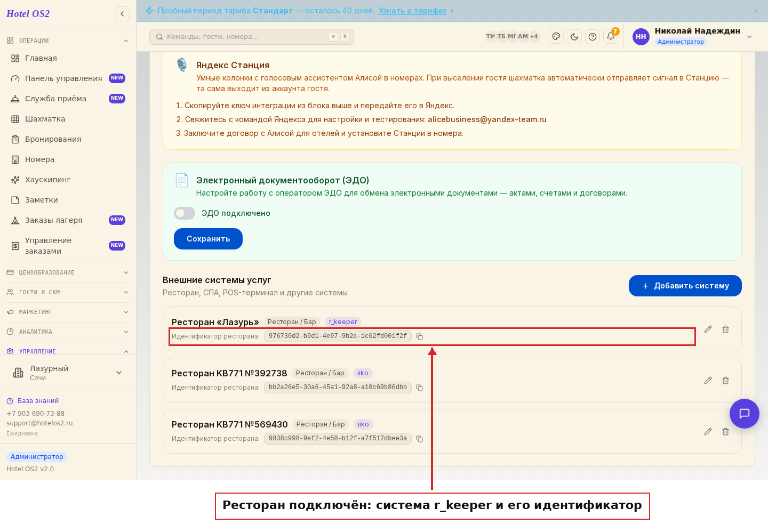Open Шахматка in sidebar

click(68, 119)
